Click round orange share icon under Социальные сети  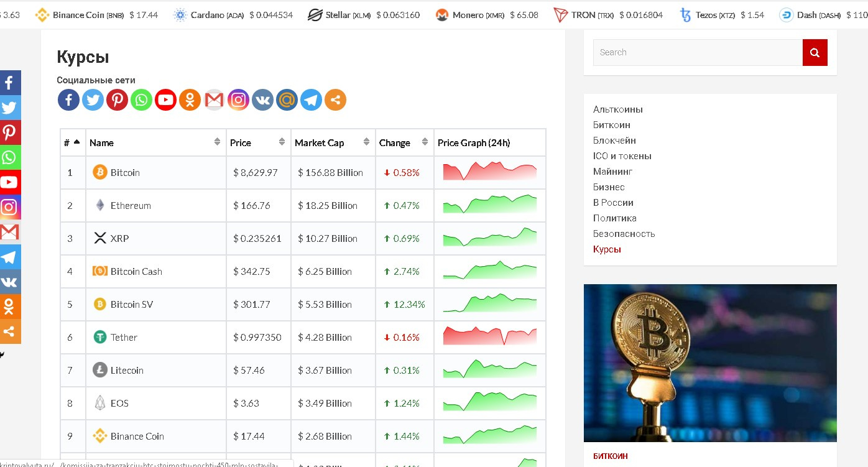coord(335,99)
